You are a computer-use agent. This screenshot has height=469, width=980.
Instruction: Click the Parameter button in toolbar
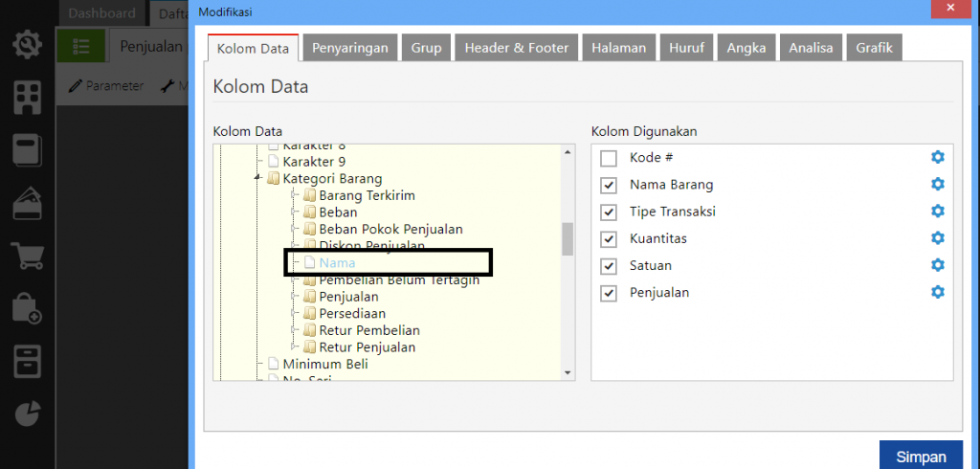pyautogui.click(x=106, y=86)
